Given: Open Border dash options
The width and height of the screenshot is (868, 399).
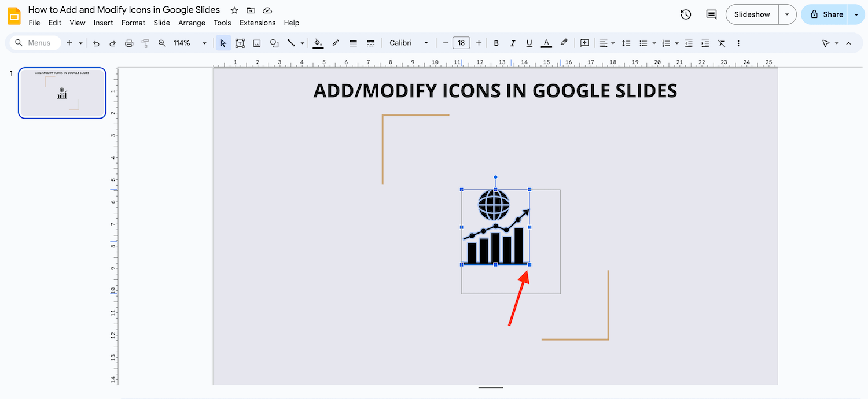Looking at the screenshot, I should click(371, 43).
